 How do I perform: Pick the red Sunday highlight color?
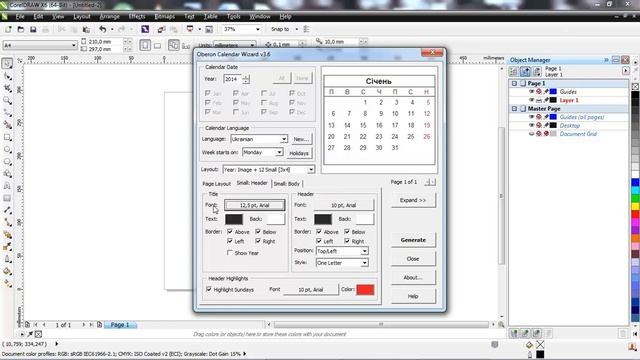point(365,289)
